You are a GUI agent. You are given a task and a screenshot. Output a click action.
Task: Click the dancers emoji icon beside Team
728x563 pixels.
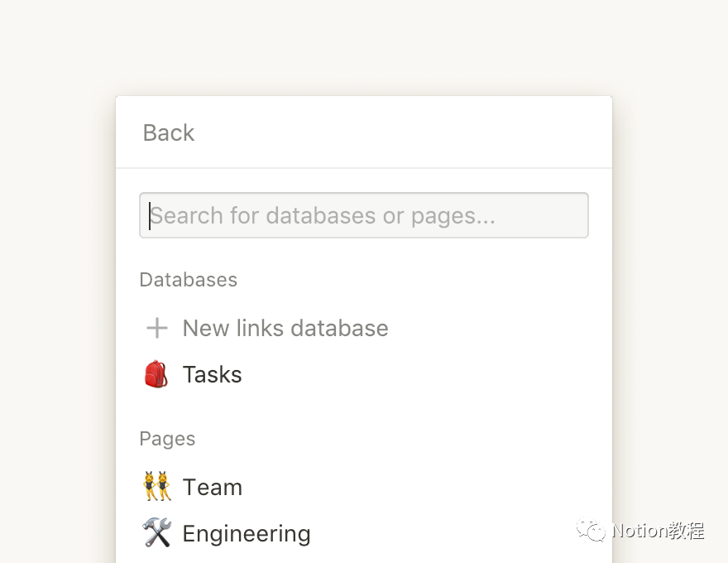click(x=156, y=487)
